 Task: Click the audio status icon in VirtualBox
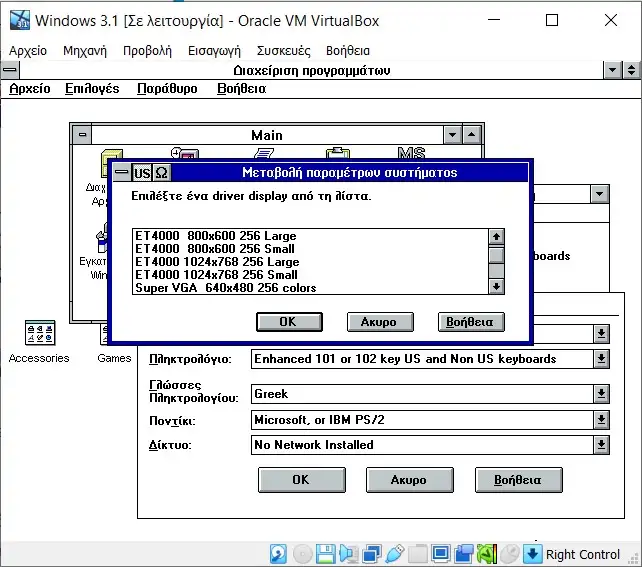coord(348,554)
